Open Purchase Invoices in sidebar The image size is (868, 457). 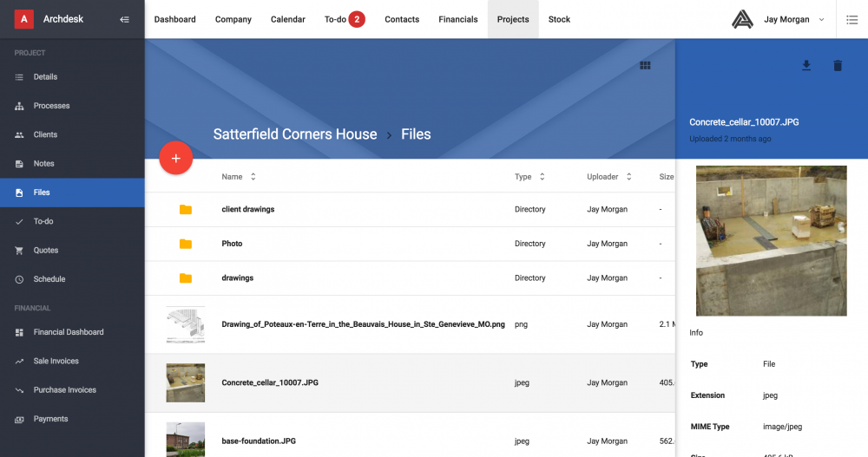(x=65, y=389)
